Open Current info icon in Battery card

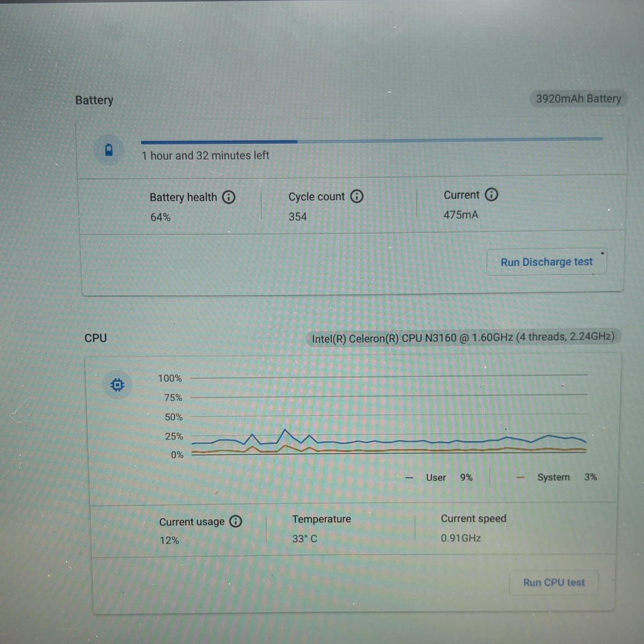[491, 194]
